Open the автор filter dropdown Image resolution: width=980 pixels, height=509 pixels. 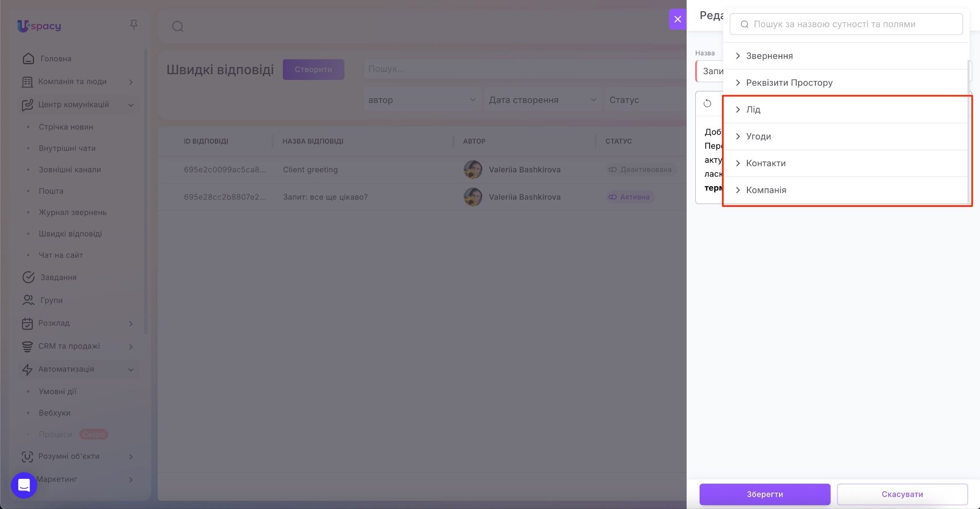click(x=422, y=100)
